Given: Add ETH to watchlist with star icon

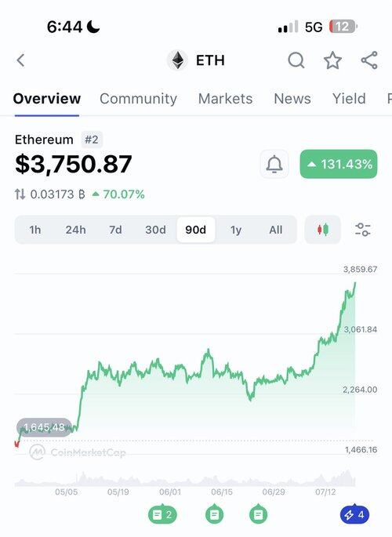Looking at the screenshot, I should [332, 60].
